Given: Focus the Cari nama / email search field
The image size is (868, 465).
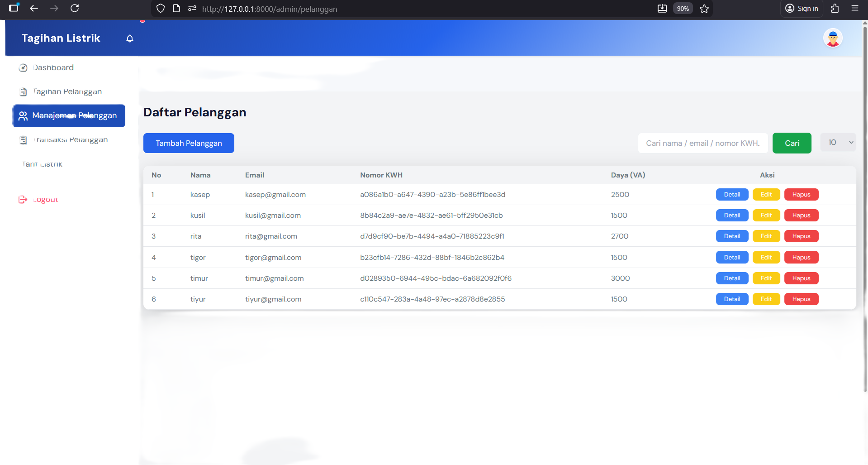Looking at the screenshot, I should (703, 143).
